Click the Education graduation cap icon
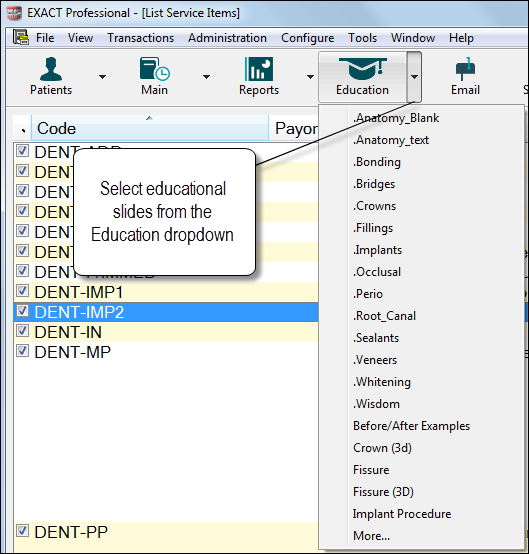Image resolution: width=529 pixels, height=554 pixels. [x=362, y=77]
